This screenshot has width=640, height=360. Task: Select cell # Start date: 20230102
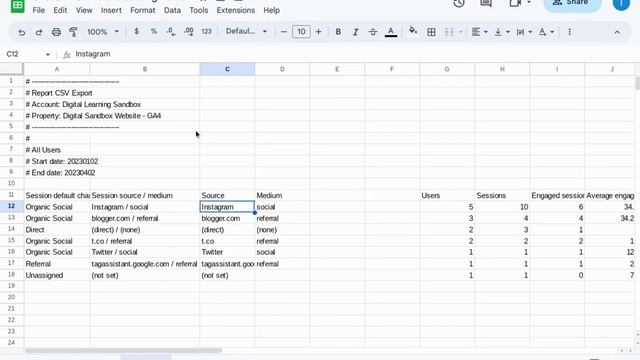point(57,161)
